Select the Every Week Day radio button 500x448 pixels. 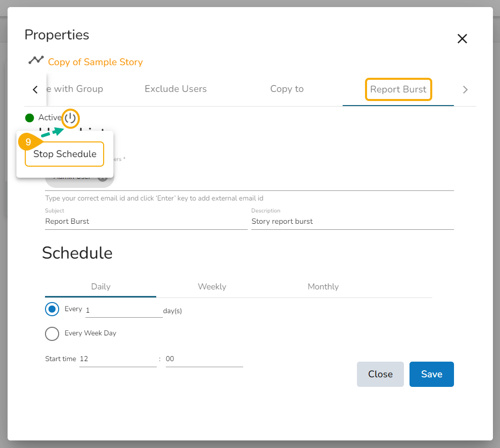coord(52,333)
